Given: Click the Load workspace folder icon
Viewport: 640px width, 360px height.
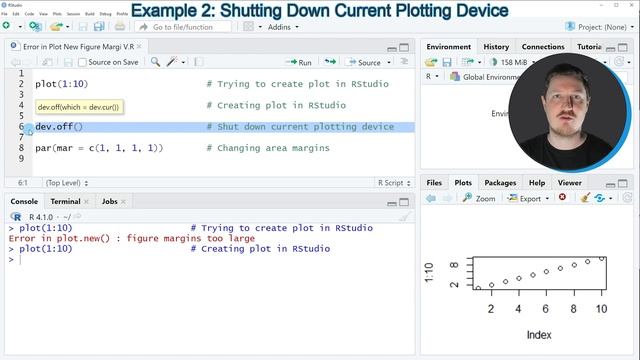Looking at the screenshot, I should (431, 62).
